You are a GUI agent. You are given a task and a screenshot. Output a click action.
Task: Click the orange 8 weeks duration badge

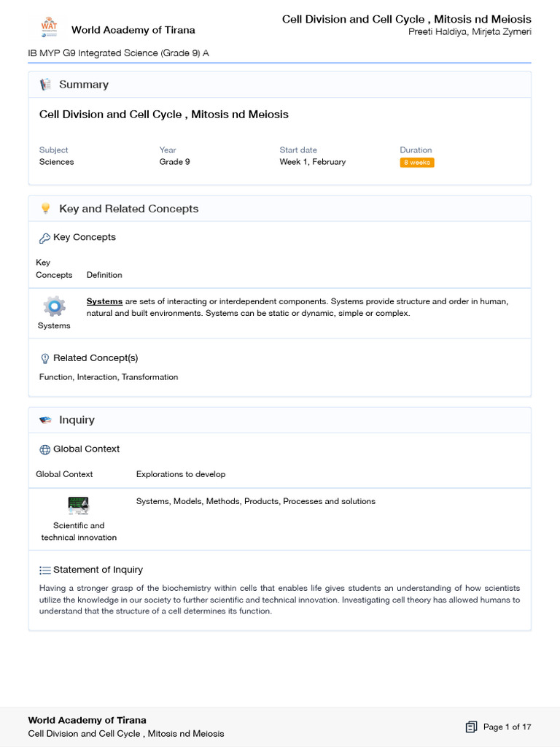(x=417, y=163)
